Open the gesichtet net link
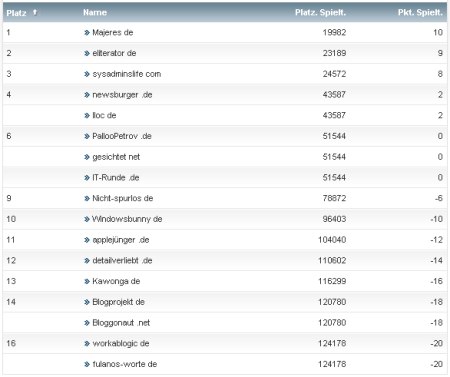This screenshot has height=377, width=450. 116,157
